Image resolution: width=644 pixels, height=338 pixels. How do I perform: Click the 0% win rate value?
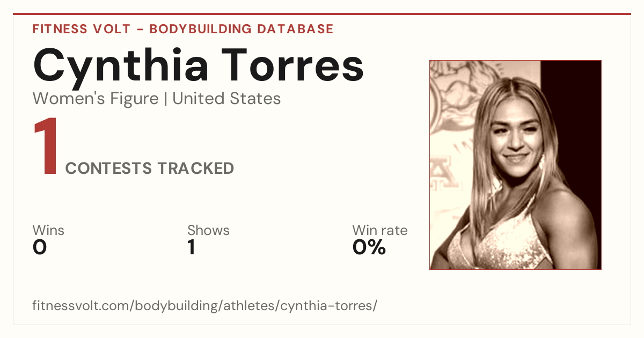coord(369,247)
